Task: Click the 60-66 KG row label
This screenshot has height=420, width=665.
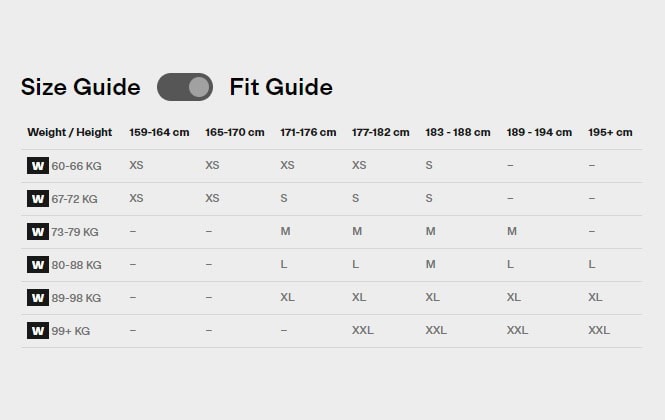Action: click(76, 166)
